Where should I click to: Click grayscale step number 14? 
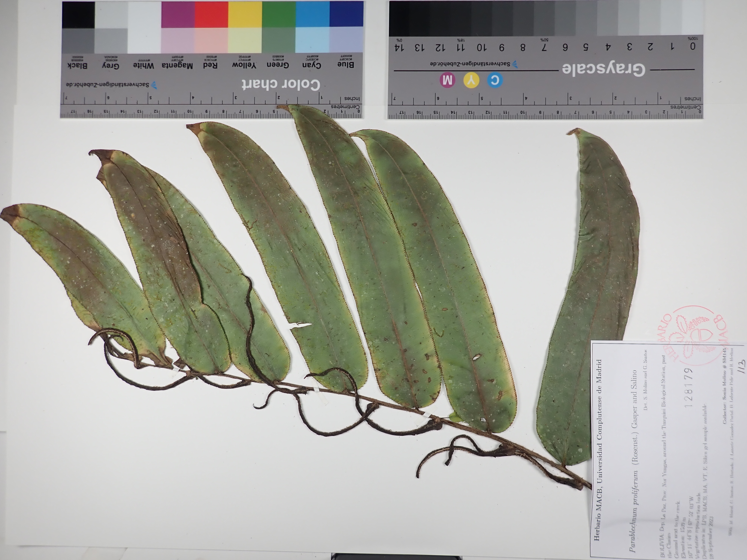click(x=399, y=48)
